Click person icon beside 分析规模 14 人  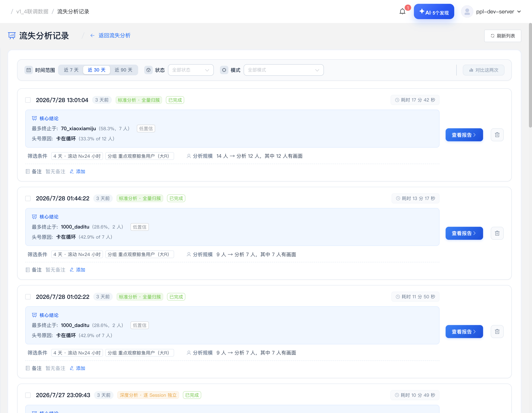pyautogui.click(x=189, y=156)
